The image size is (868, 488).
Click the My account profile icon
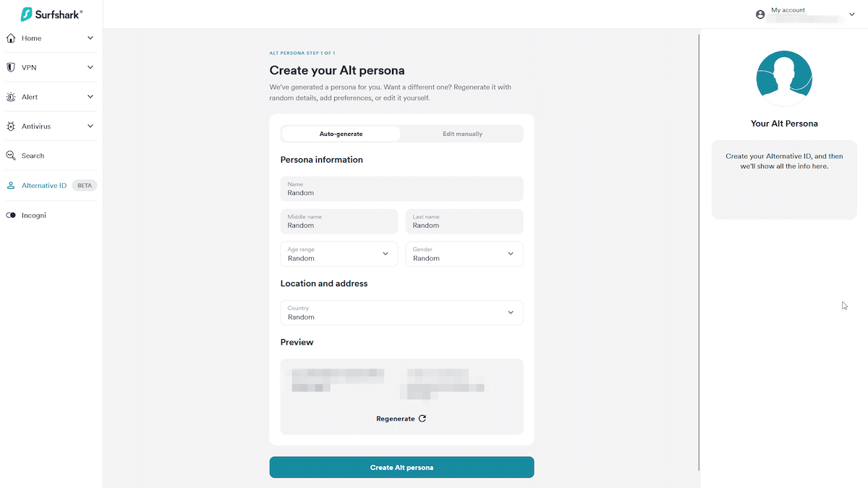(x=760, y=14)
